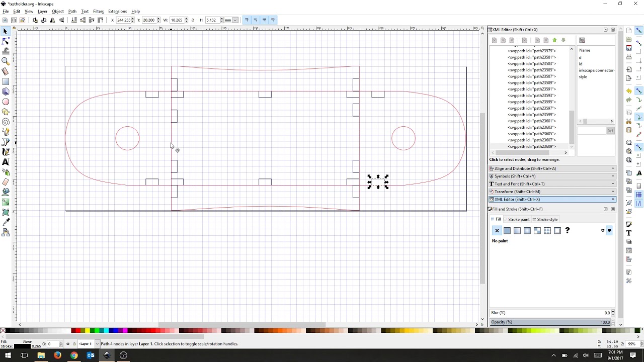
Task: Click Flip horizontal icon in toolbar
Action: [x=53, y=20]
